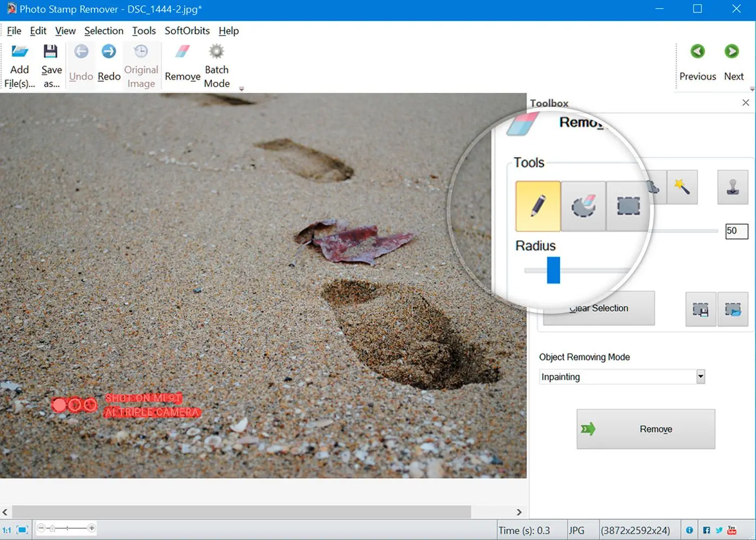756x540 pixels.
Task: Select the eraser selection tool
Action: coord(583,206)
